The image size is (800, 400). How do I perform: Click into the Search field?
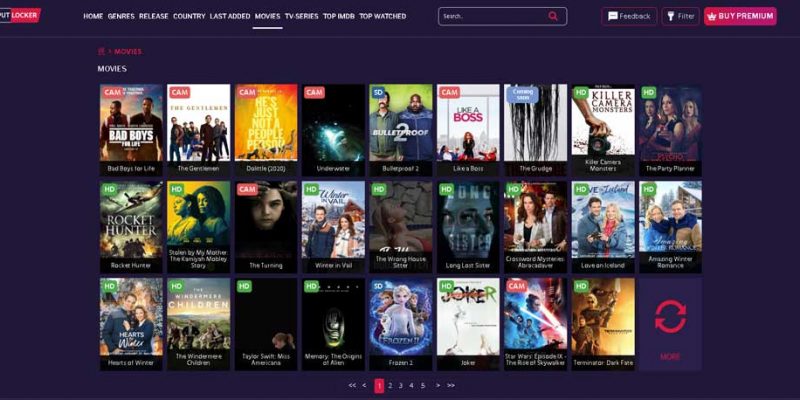click(503, 16)
